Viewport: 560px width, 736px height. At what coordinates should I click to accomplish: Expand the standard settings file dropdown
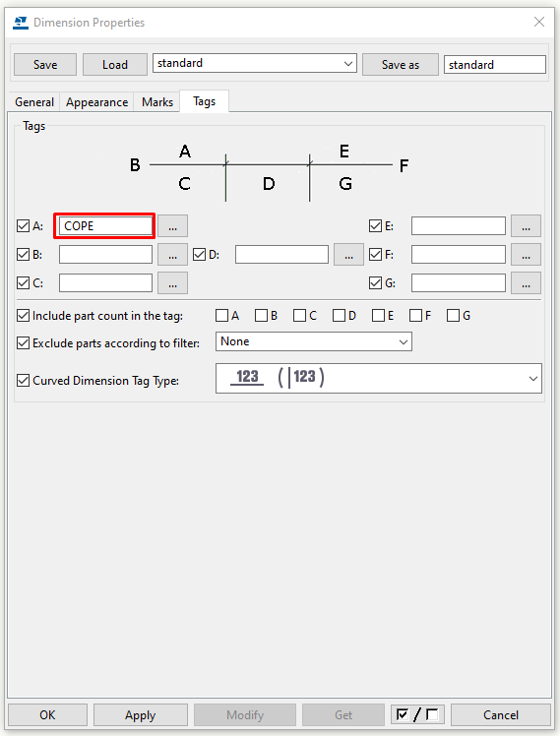(255, 63)
